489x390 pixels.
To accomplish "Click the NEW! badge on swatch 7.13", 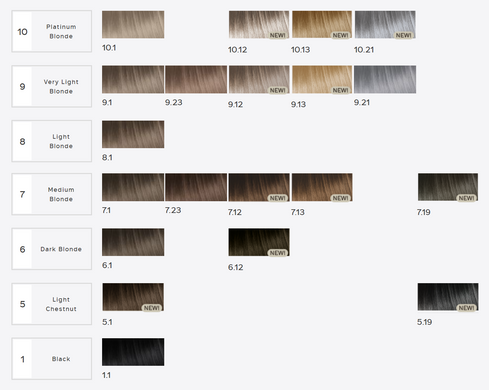I will pos(340,198).
